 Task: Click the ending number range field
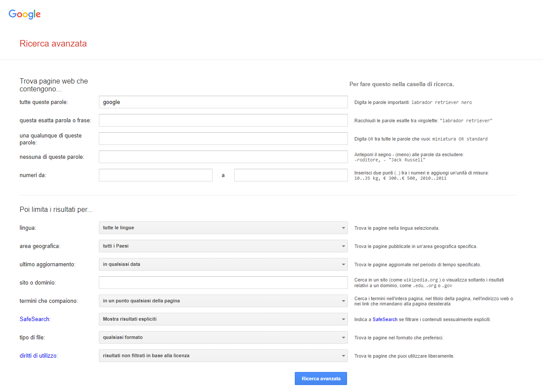(291, 175)
